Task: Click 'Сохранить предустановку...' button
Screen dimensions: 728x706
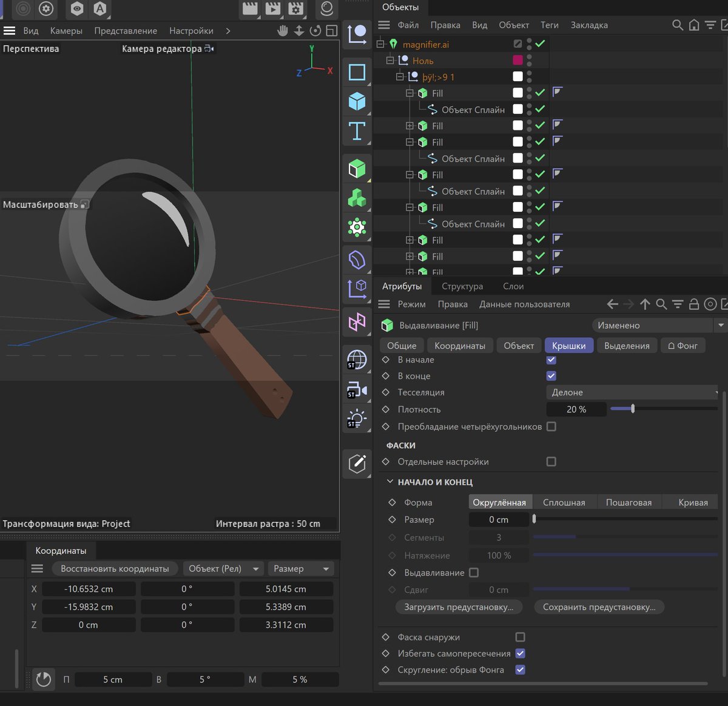Action: coord(599,607)
